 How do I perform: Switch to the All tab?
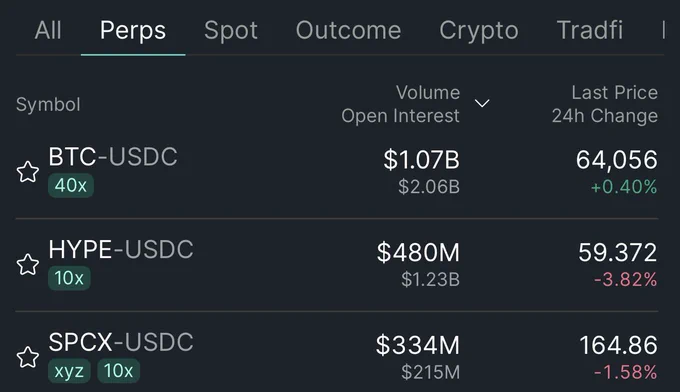click(48, 30)
